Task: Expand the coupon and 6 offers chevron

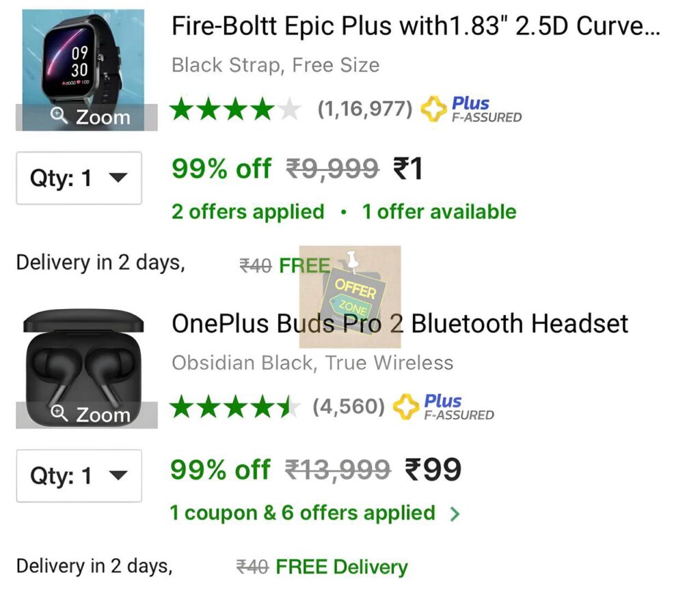Action: pos(455,514)
